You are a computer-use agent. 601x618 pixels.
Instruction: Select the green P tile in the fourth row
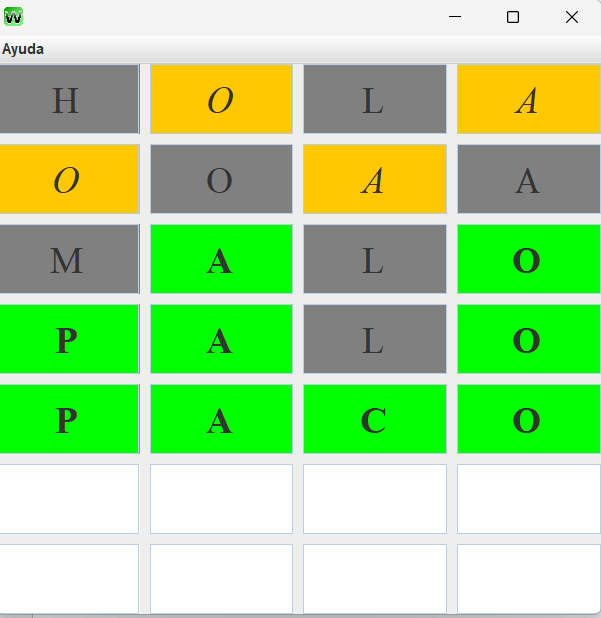pyautogui.click(x=68, y=339)
